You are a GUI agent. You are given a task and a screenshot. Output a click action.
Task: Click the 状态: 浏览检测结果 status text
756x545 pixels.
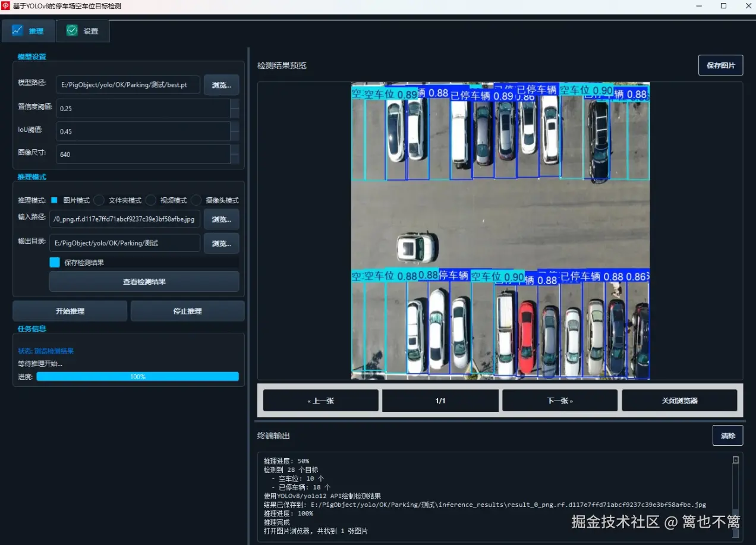(46, 351)
